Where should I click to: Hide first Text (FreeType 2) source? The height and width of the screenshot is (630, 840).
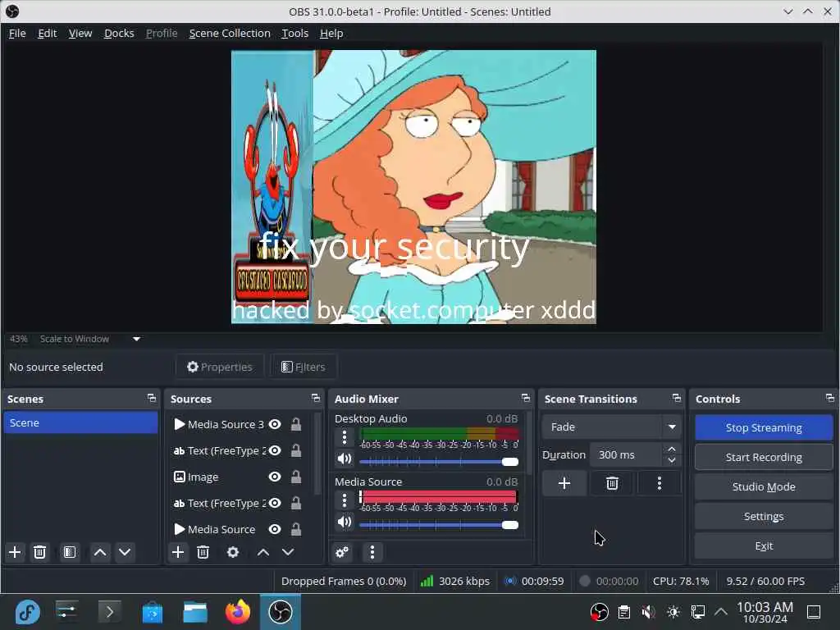tap(275, 450)
